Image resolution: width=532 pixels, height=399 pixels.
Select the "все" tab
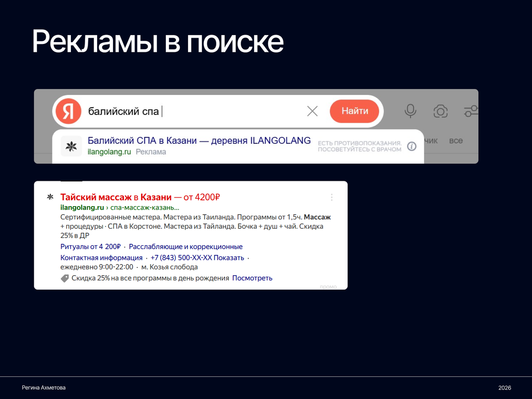point(456,141)
